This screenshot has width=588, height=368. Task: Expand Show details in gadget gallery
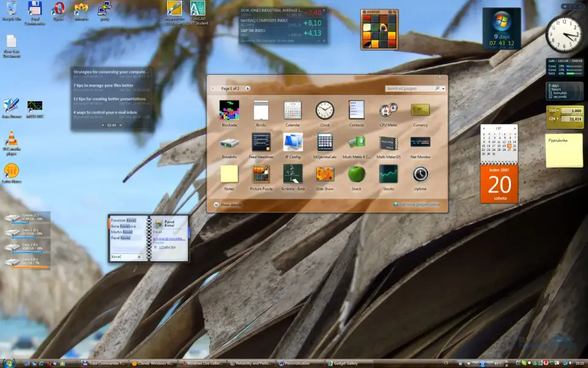(227, 205)
